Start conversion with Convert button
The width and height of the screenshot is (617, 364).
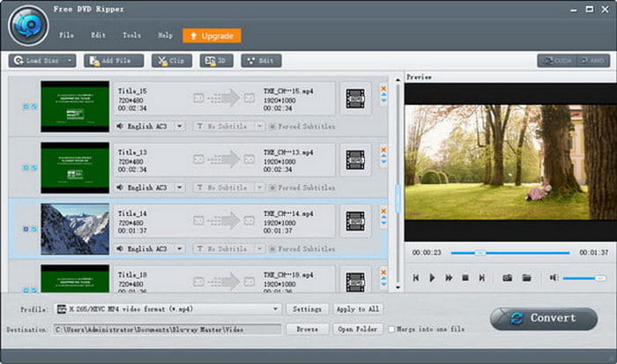tap(544, 318)
